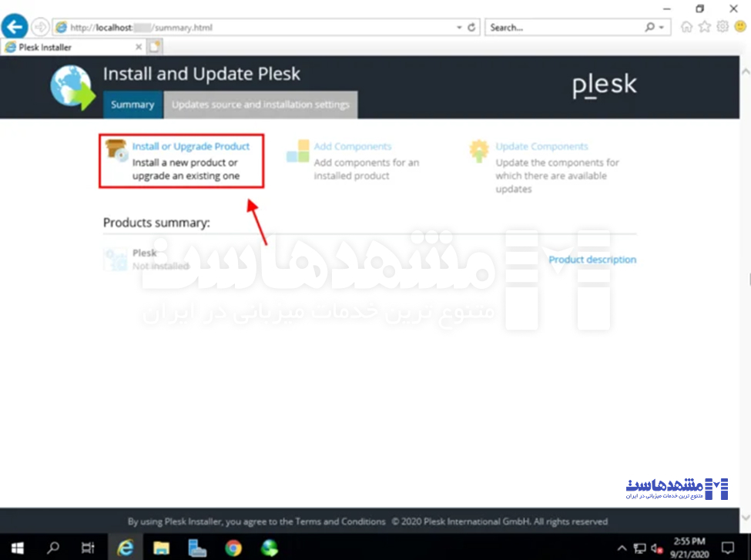Show hidden system tray icons
The width and height of the screenshot is (751, 560).
[622, 548]
